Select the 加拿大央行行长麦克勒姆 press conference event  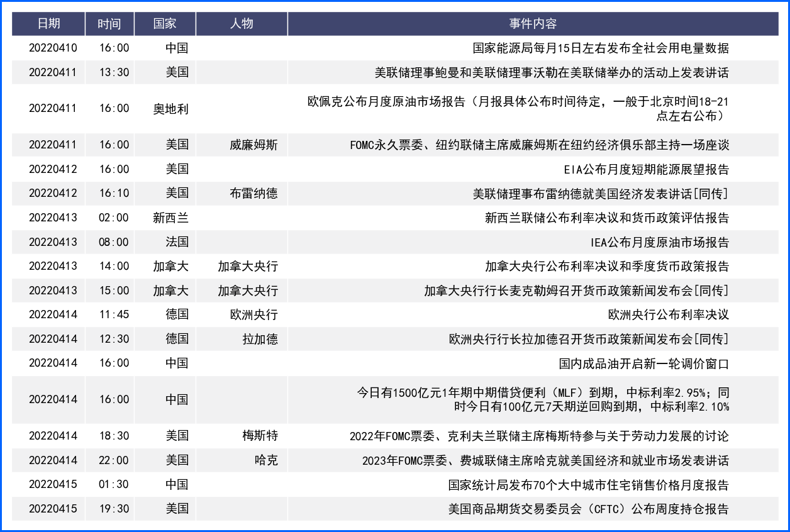click(577, 291)
